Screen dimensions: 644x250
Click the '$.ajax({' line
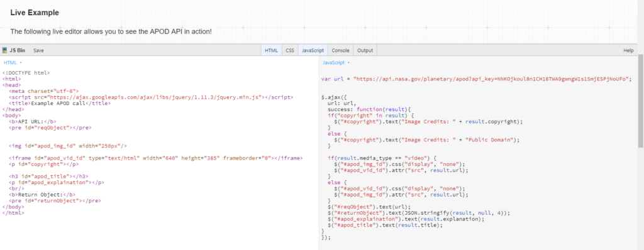tap(335, 97)
